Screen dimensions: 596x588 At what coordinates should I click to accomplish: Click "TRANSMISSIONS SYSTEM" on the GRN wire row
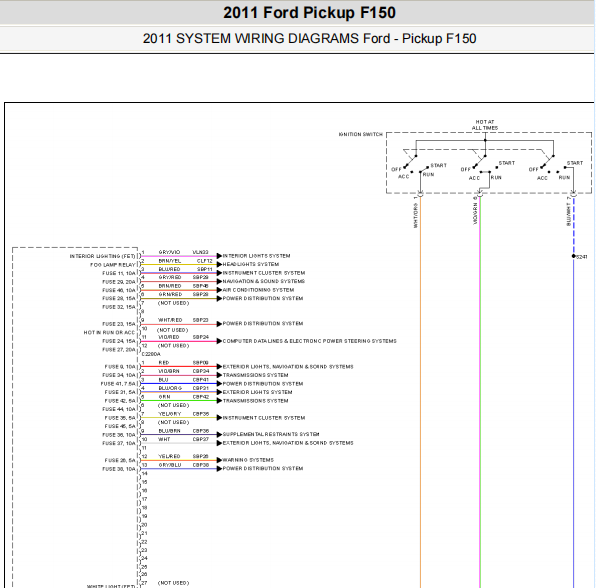point(255,401)
